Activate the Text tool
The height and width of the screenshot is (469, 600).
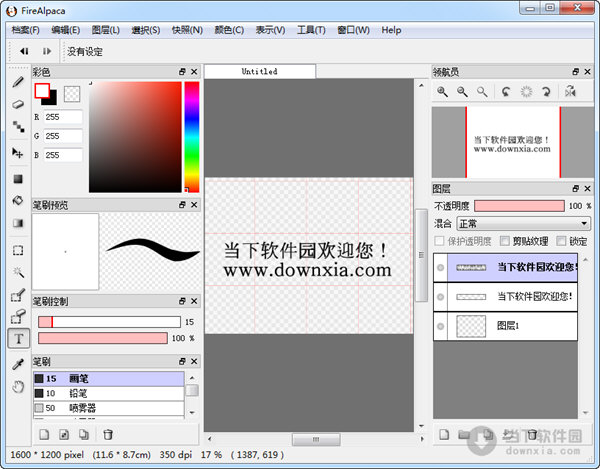point(18,339)
